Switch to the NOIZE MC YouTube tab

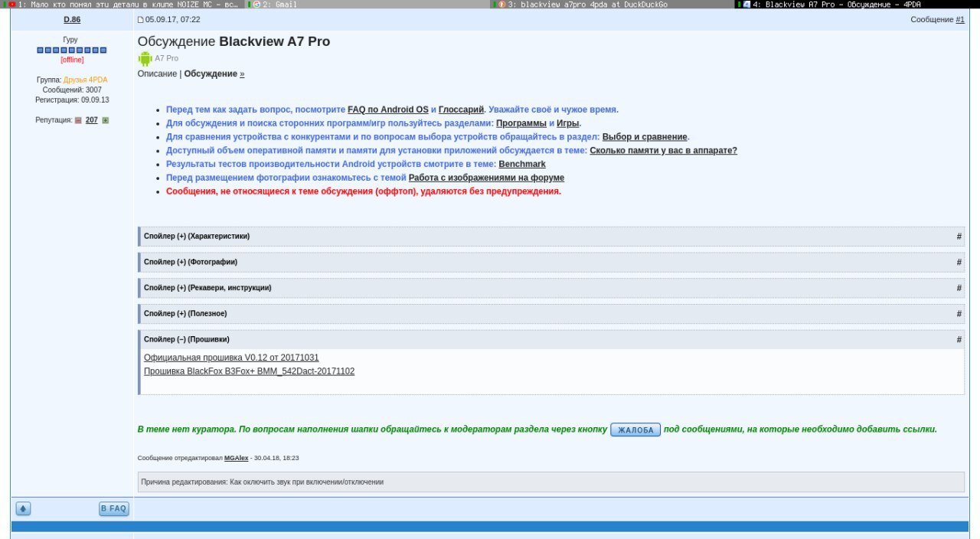tap(122, 4)
